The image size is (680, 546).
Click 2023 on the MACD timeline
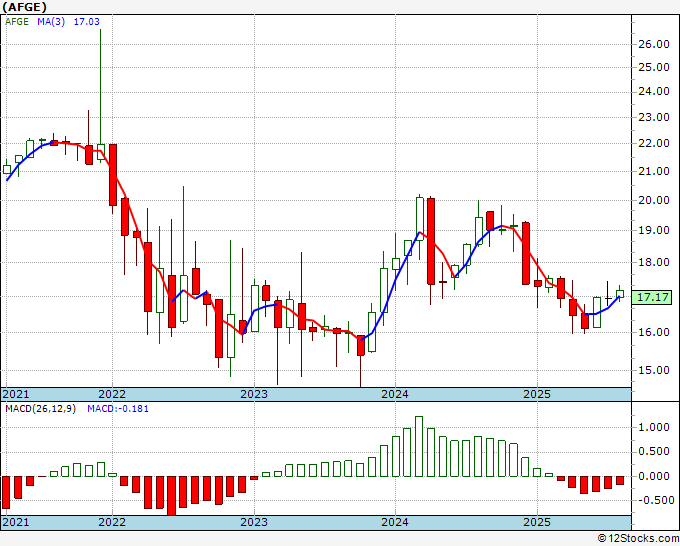pyautogui.click(x=254, y=522)
